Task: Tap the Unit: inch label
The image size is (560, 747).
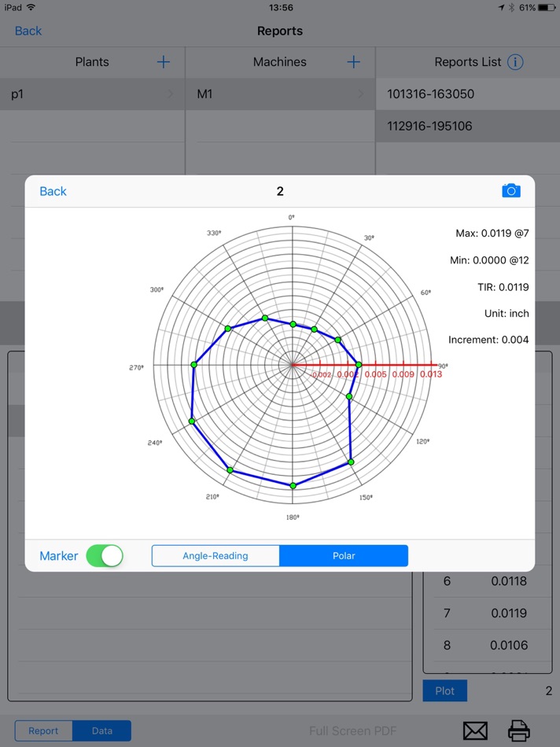Action: pos(507,314)
